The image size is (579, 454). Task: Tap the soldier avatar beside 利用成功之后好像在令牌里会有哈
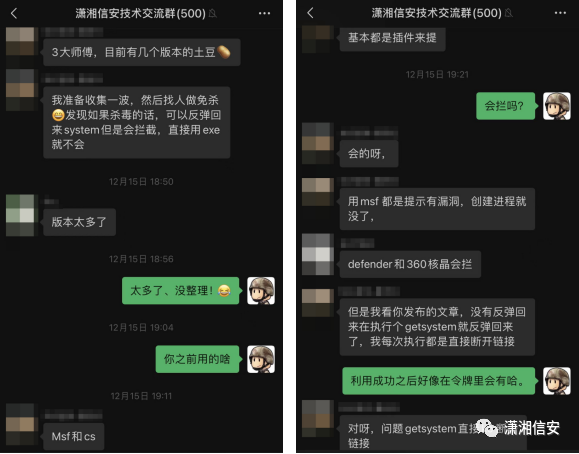click(556, 381)
